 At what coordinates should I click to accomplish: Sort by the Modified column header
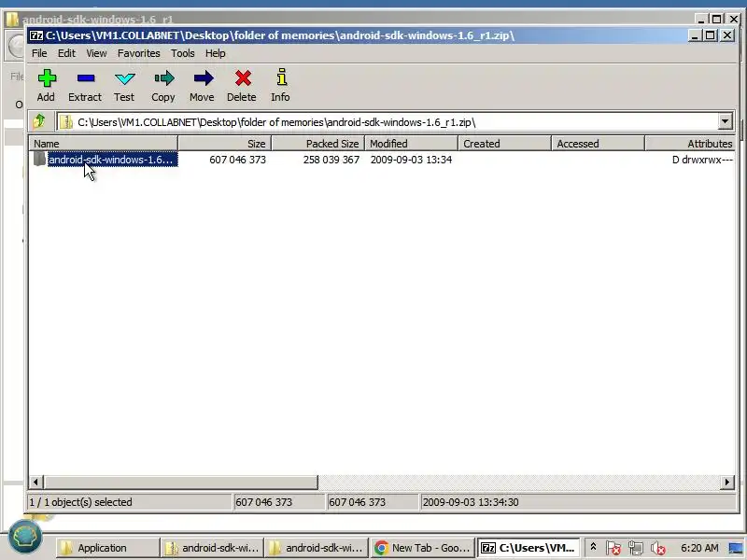[x=411, y=144]
